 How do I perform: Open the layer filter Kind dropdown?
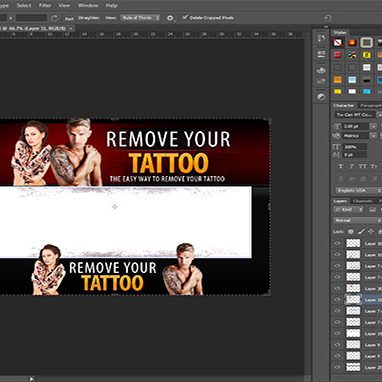(x=348, y=210)
